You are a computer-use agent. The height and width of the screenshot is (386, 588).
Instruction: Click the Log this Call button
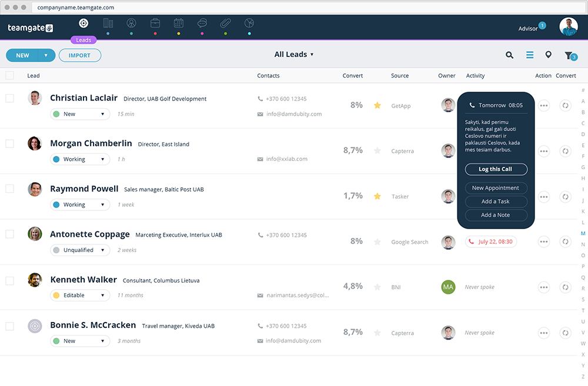click(496, 169)
